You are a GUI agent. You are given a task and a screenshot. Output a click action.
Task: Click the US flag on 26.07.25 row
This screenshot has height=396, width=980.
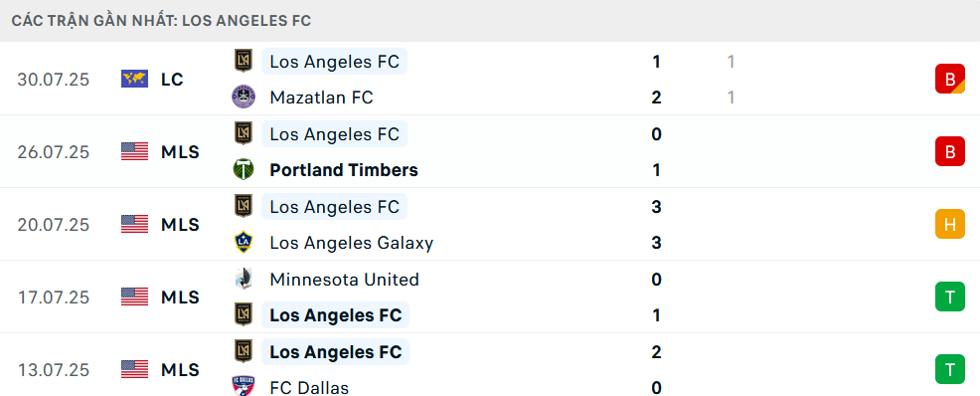tap(134, 151)
